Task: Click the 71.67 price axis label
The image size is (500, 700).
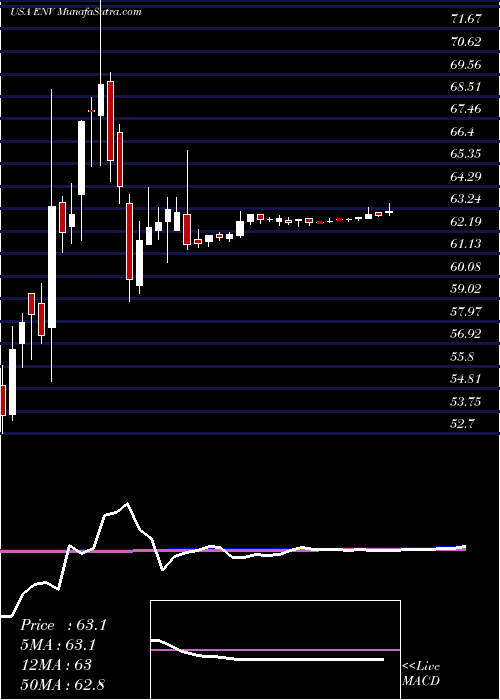Action: tap(466, 19)
